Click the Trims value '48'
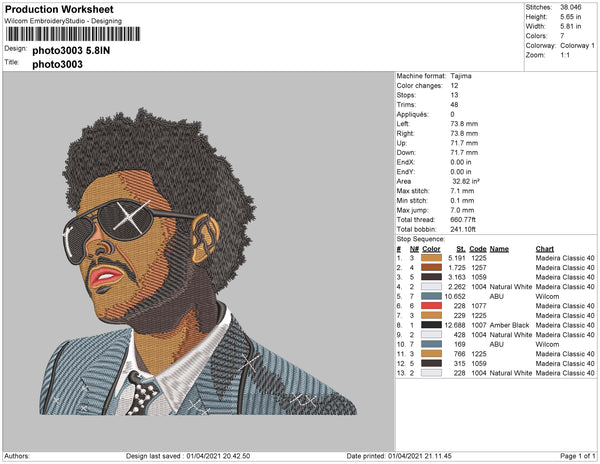Viewport: 600px width, 464px height. click(454, 105)
